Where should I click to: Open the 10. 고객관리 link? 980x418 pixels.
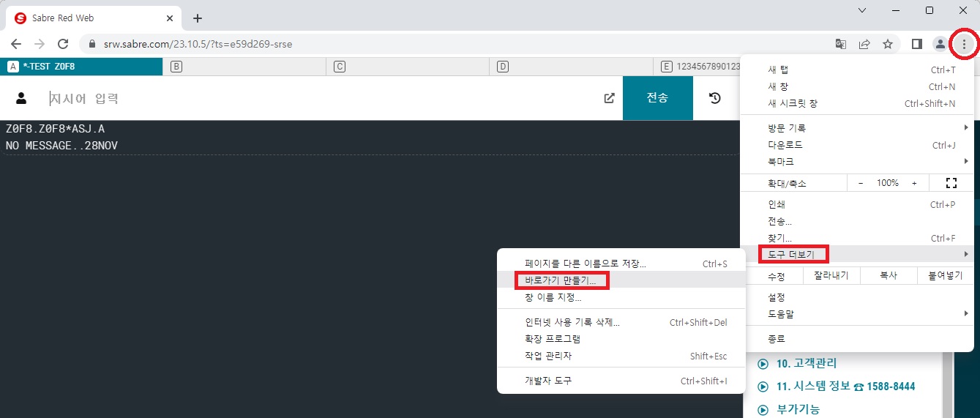(807, 364)
